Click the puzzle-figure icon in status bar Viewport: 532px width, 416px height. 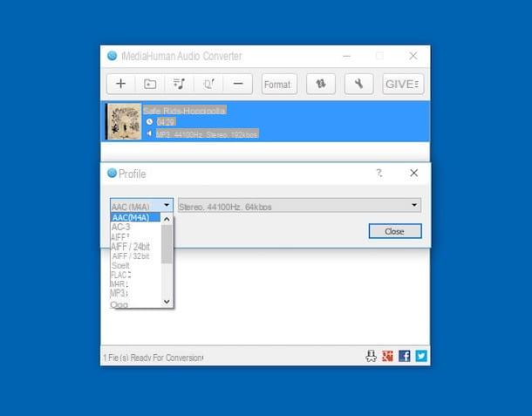tap(371, 356)
